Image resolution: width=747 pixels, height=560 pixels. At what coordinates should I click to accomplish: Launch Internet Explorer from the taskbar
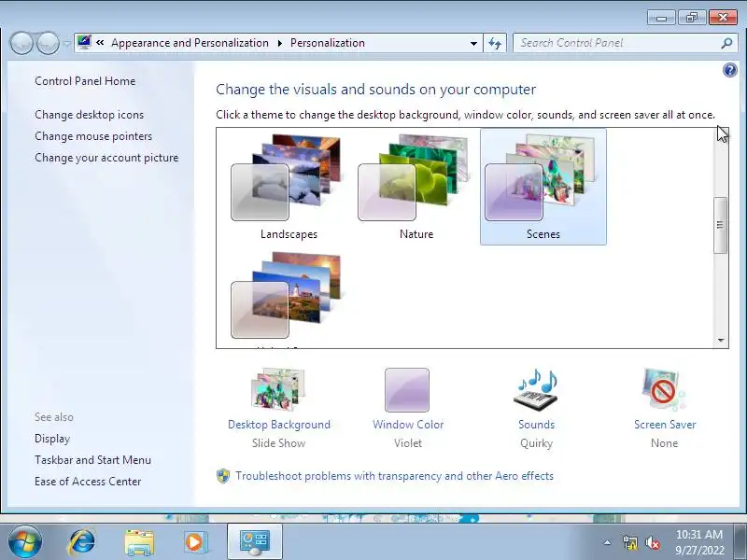(82, 542)
